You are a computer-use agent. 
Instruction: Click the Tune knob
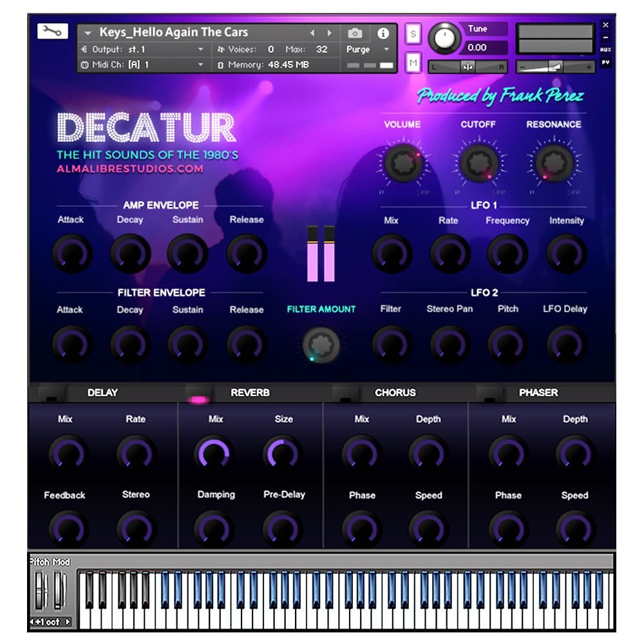tap(444, 38)
